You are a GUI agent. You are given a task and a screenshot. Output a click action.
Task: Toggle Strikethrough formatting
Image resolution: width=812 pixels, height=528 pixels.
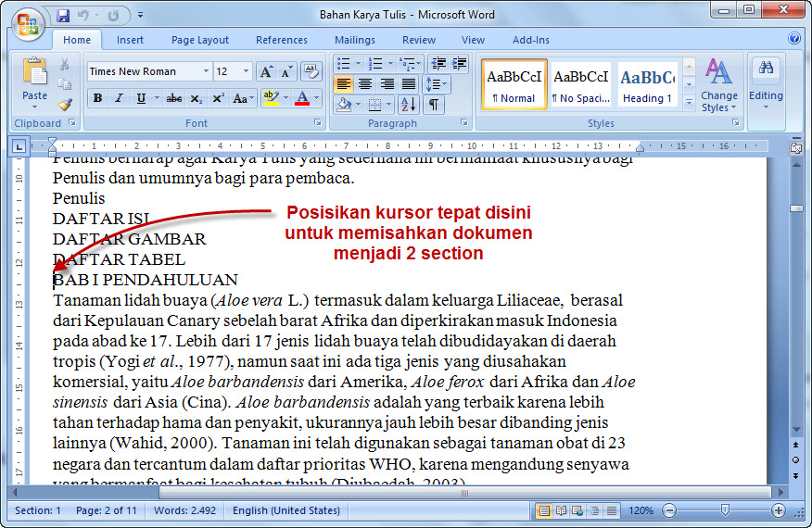(x=173, y=98)
